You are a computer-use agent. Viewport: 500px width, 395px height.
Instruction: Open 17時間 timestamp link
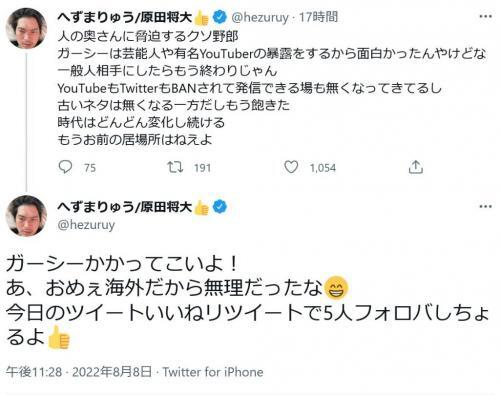[x=318, y=17]
